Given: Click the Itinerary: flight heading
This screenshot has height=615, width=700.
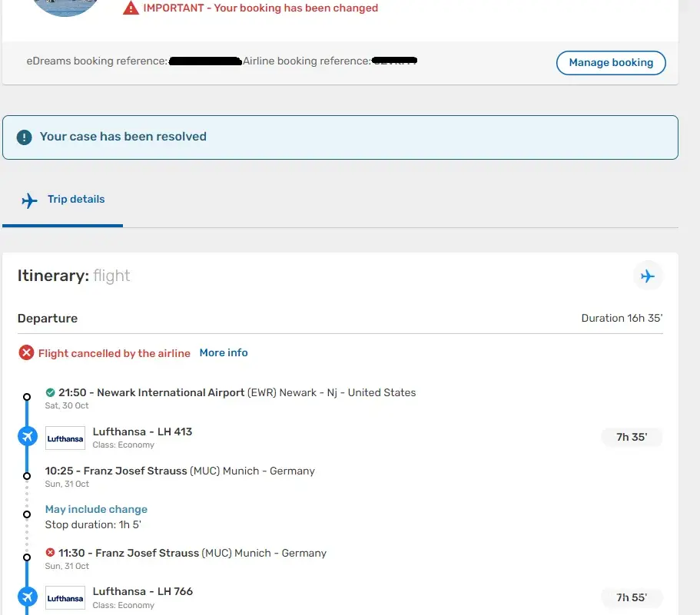Looking at the screenshot, I should tap(74, 276).
